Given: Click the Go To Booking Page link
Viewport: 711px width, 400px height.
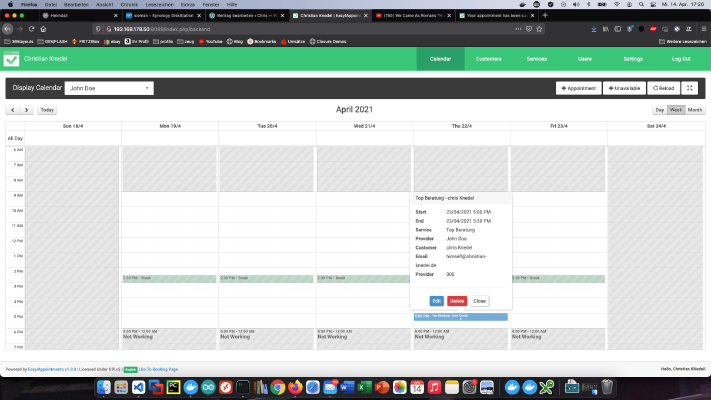Looking at the screenshot, I should (x=159, y=369).
